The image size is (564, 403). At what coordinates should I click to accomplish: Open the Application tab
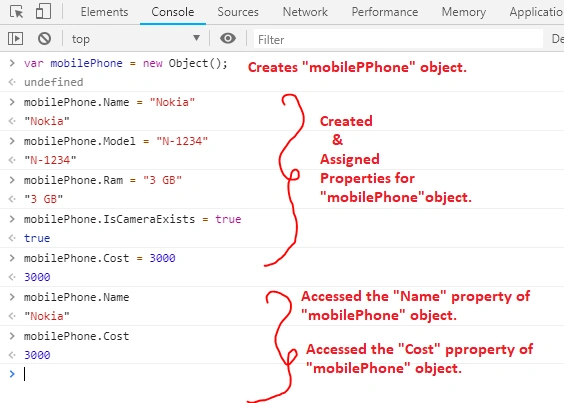(x=536, y=12)
